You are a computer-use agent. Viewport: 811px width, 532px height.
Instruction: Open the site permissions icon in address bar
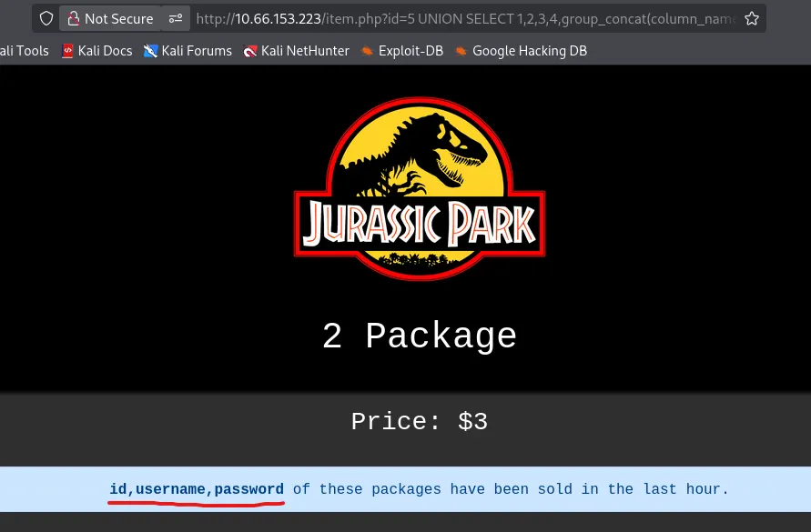pyautogui.click(x=176, y=18)
